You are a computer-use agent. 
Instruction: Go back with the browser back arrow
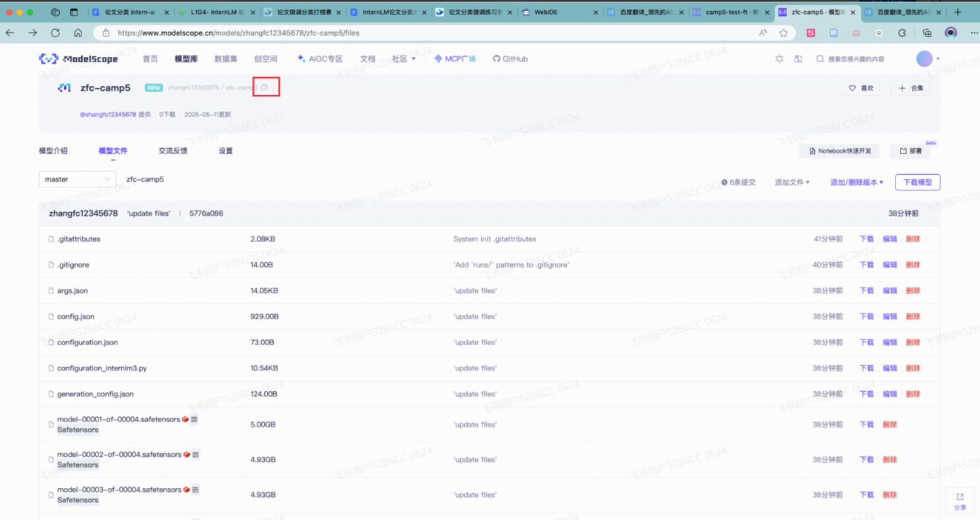[10, 33]
